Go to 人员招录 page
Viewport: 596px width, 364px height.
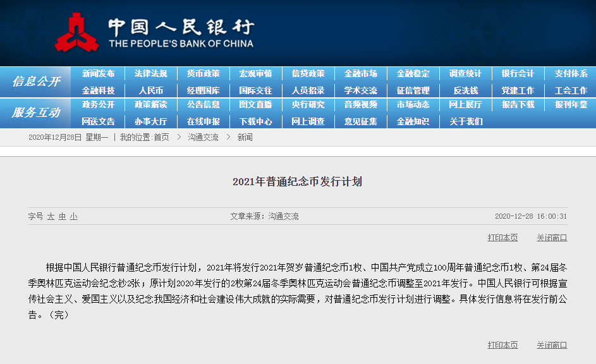tap(308, 90)
